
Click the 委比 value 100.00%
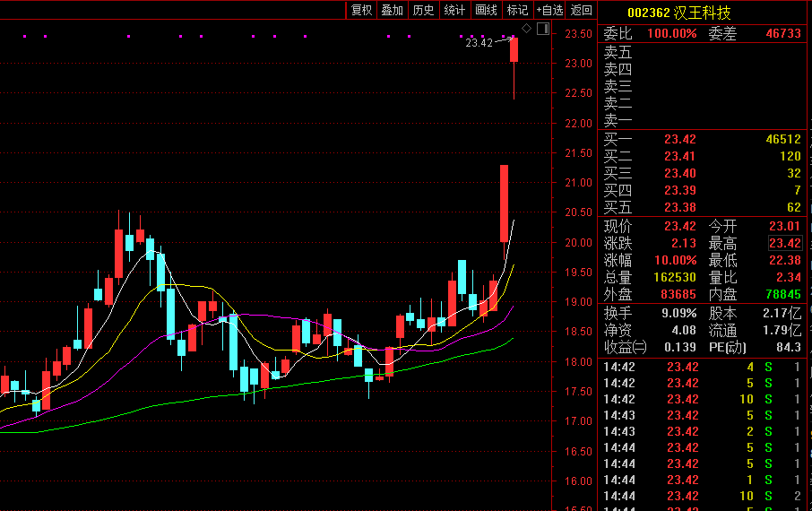tap(671, 34)
